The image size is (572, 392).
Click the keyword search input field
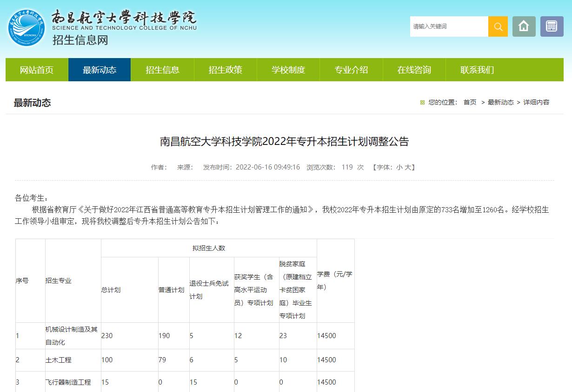click(x=449, y=26)
